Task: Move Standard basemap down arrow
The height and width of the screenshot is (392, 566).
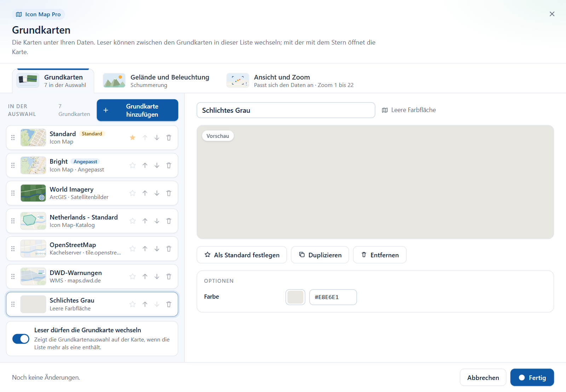Action: coord(157,138)
